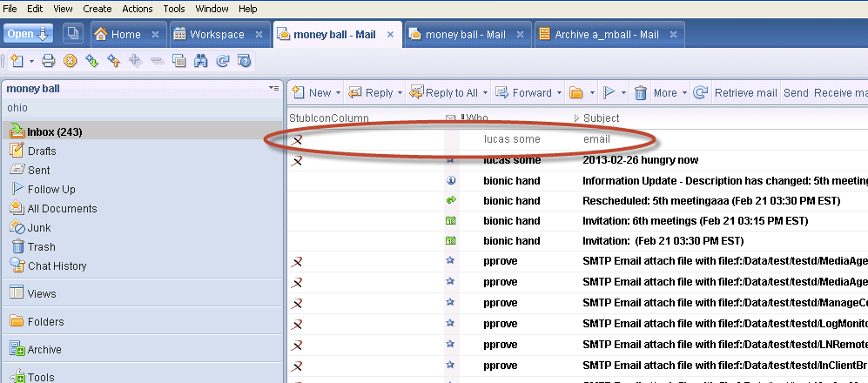Open the View menu
This screenshot has width=868, height=383.
63,9
